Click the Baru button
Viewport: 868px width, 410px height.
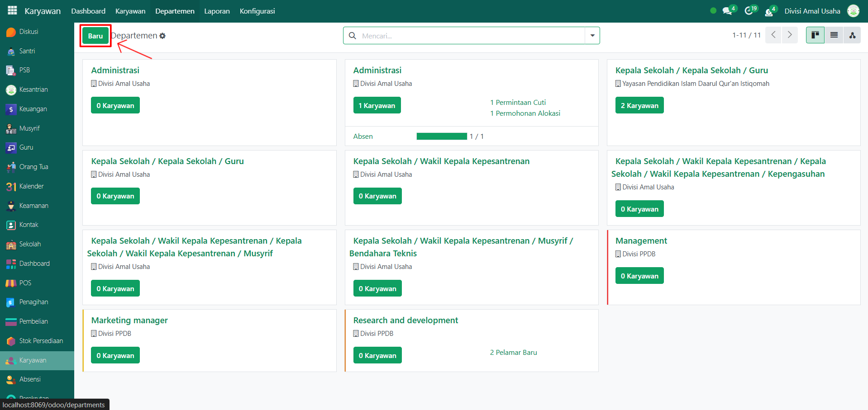(x=95, y=36)
